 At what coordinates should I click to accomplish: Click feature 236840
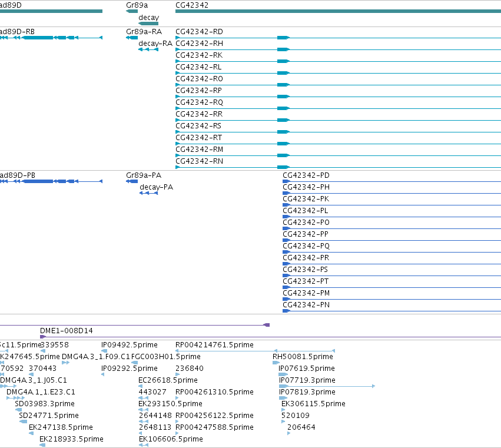click(x=189, y=369)
